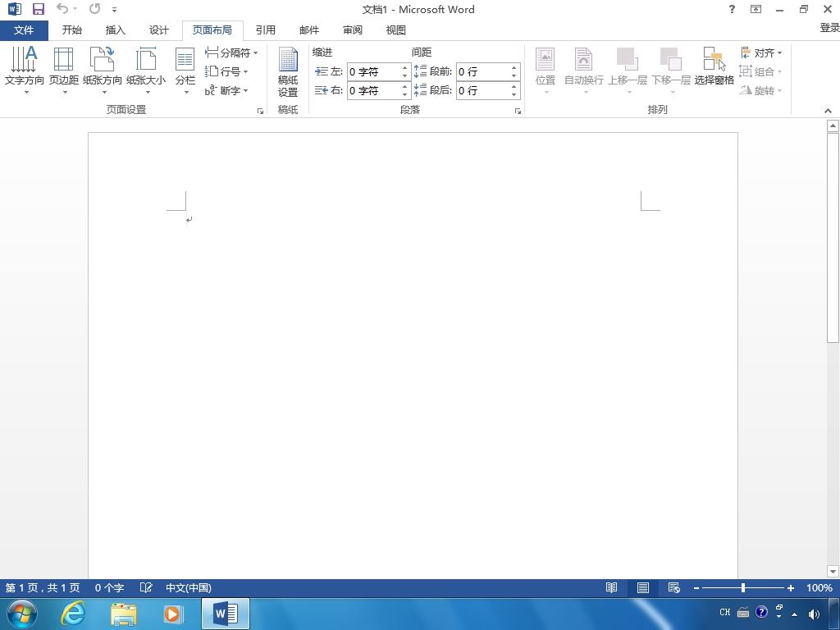
Task: Click the 自动换行 wrap text icon
Action: coord(583,59)
